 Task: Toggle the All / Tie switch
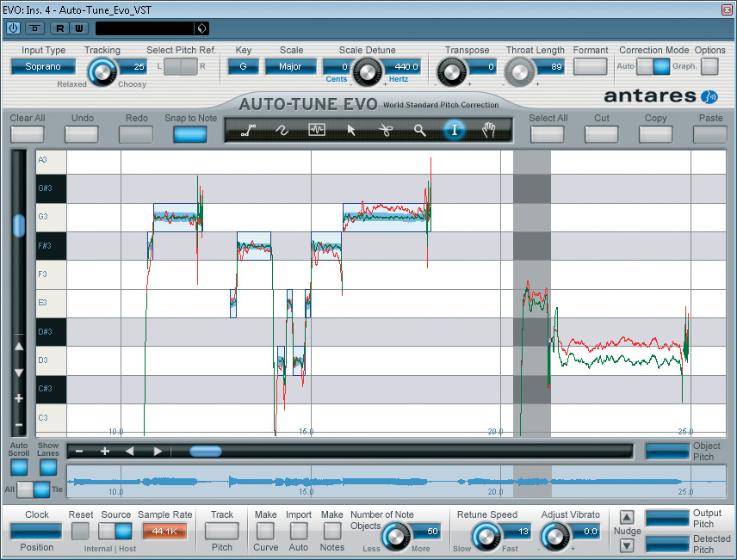(x=34, y=489)
